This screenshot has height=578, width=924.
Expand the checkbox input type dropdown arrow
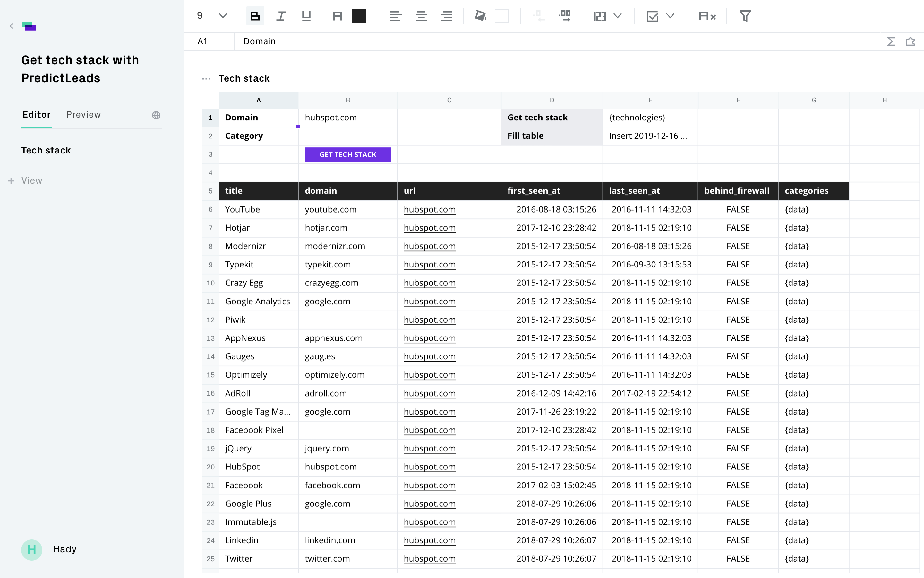coord(670,16)
